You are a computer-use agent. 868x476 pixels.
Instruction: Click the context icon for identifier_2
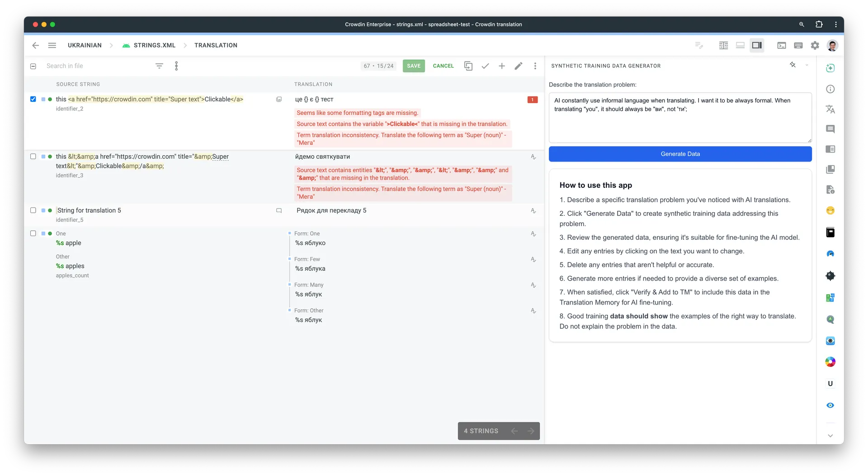click(279, 100)
